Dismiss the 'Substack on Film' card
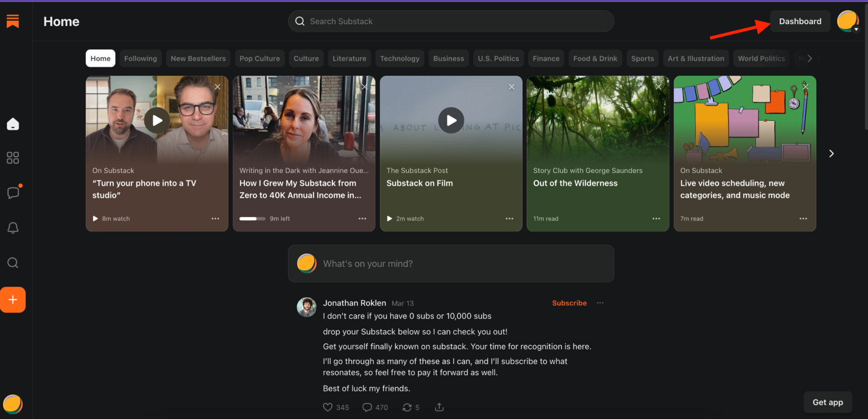868x419 pixels. (512, 86)
